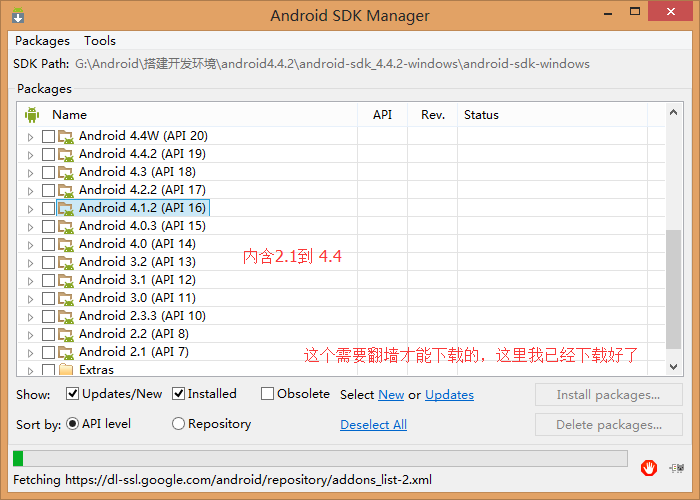This screenshot has width=700, height=500.
Task: Open the Tools menu
Action: point(100,41)
